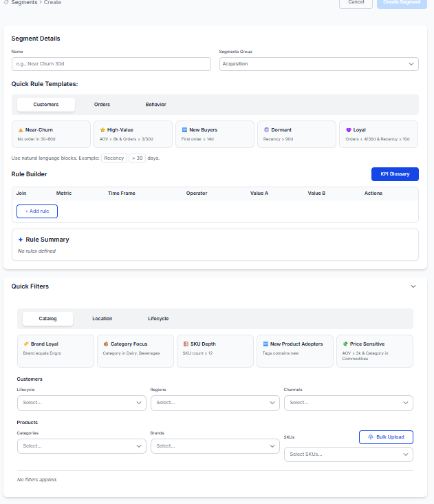Click the Dormant template icon
This screenshot has height=504, width=434.
266,129
